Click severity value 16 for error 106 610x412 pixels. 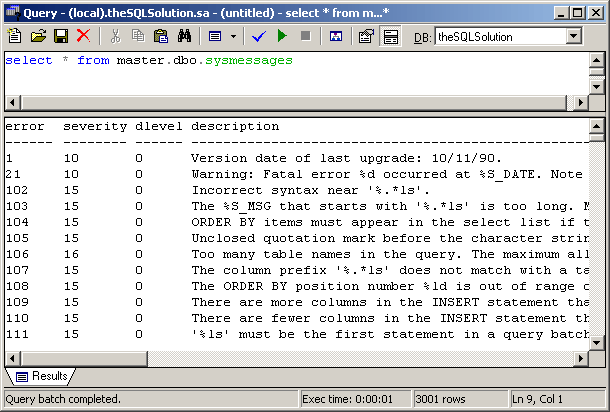point(72,254)
